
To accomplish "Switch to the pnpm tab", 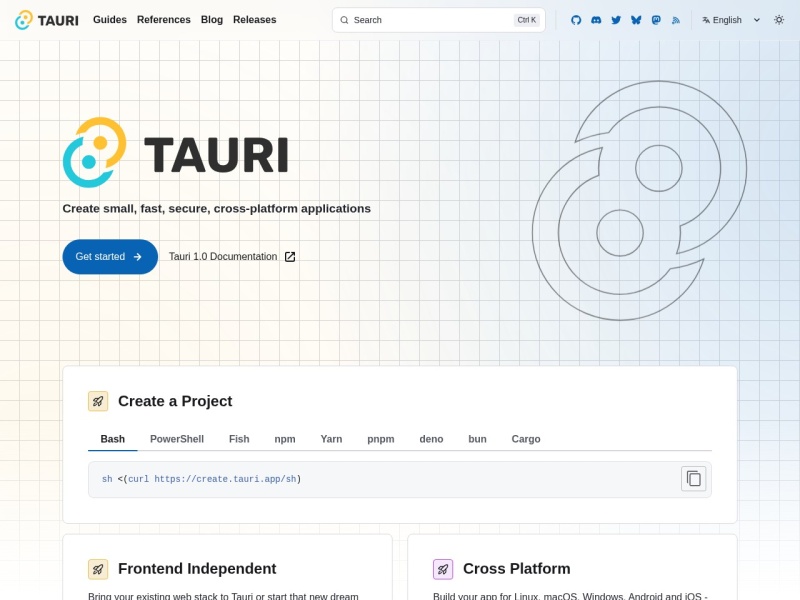I will pyautogui.click(x=381, y=439).
